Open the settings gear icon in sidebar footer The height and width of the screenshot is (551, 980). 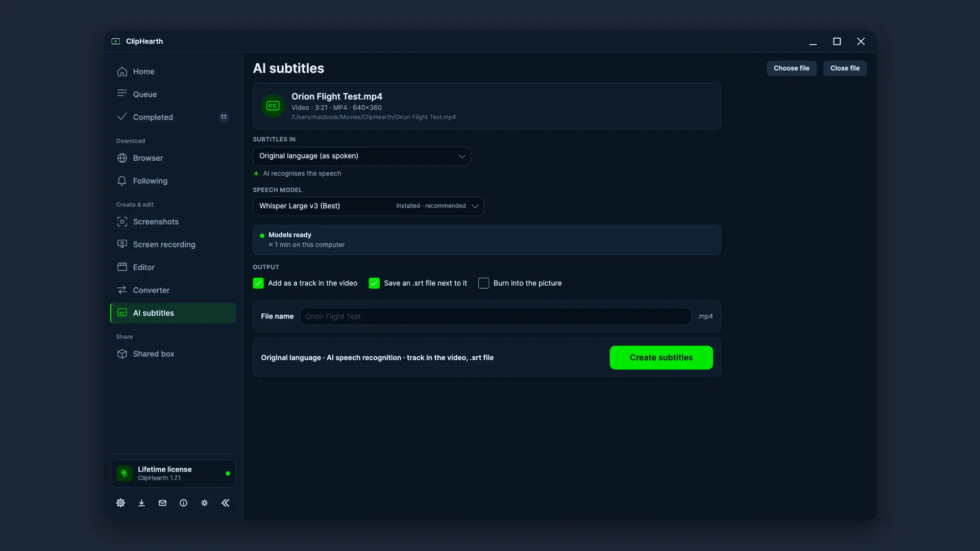120,503
